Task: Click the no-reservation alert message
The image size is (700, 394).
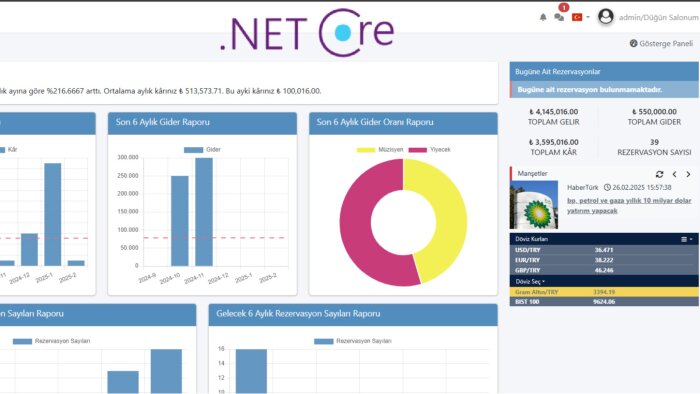Action: click(604, 89)
